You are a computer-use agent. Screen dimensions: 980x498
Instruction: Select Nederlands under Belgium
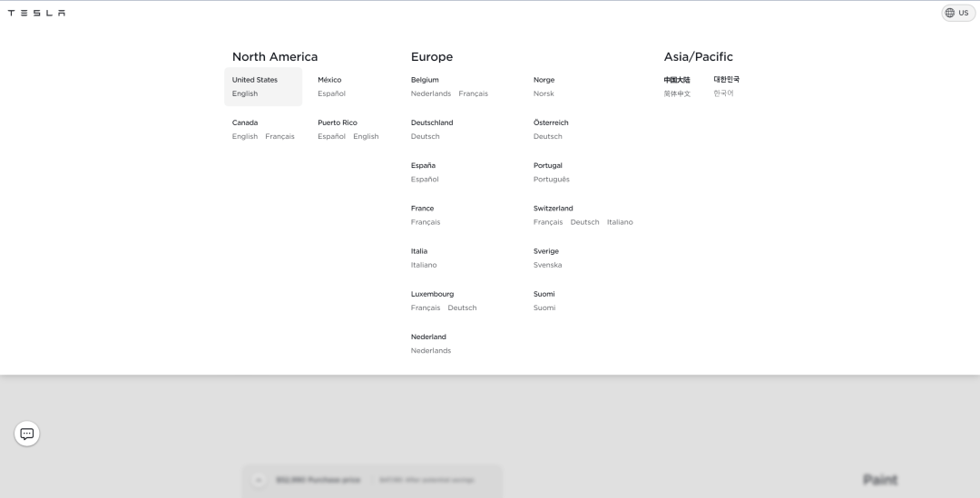coord(431,93)
